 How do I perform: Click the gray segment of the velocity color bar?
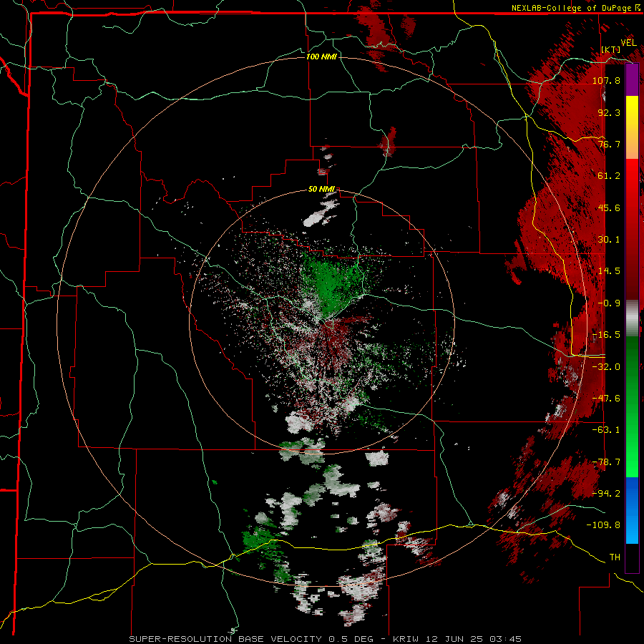[632, 318]
